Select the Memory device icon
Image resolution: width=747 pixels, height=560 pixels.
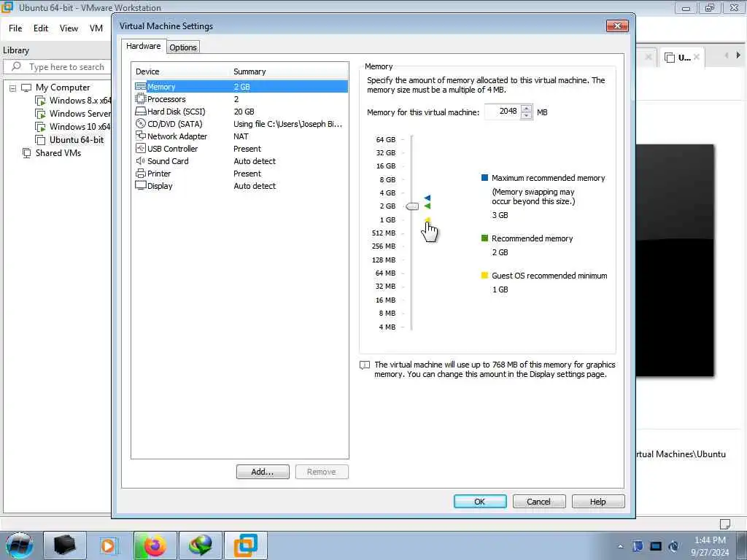[141, 87]
